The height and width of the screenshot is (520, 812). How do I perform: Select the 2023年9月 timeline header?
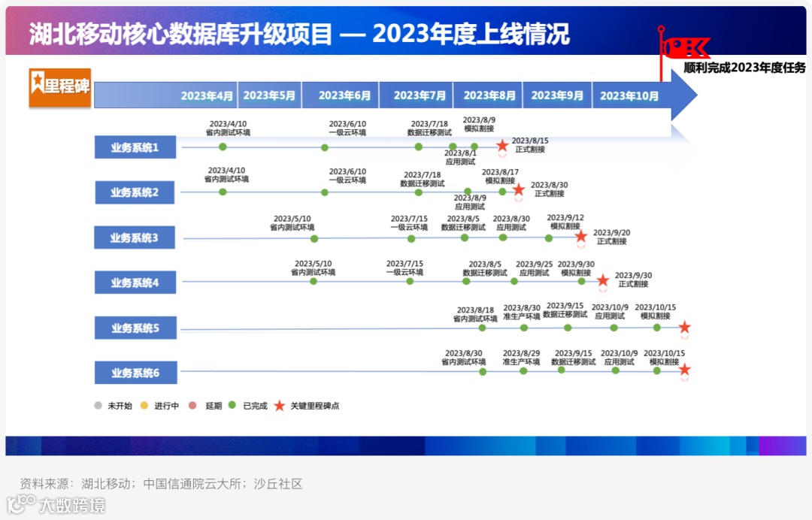[557, 95]
